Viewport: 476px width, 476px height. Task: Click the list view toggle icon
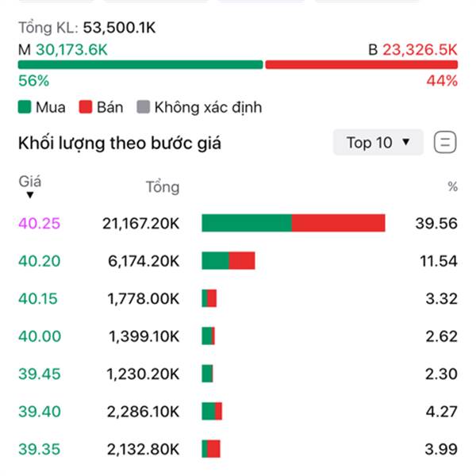point(446,143)
